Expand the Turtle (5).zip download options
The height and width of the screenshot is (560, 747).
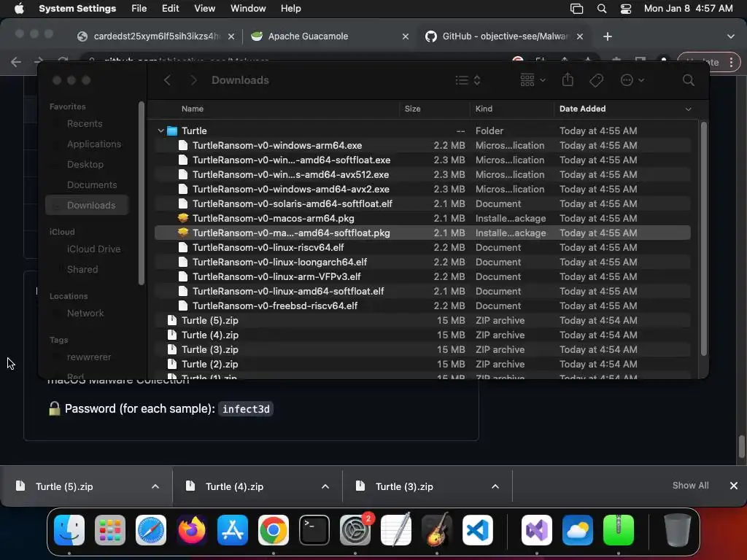tap(155, 486)
